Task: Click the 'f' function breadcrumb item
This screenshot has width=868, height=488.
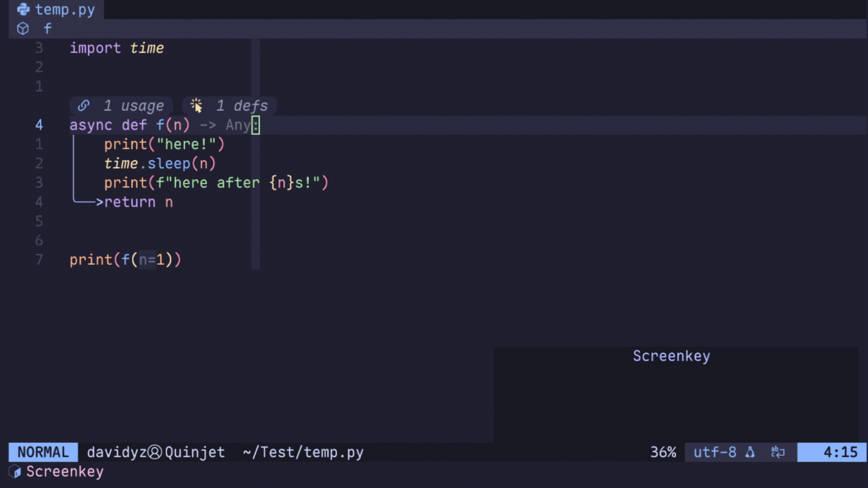Action: pos(47,28)
